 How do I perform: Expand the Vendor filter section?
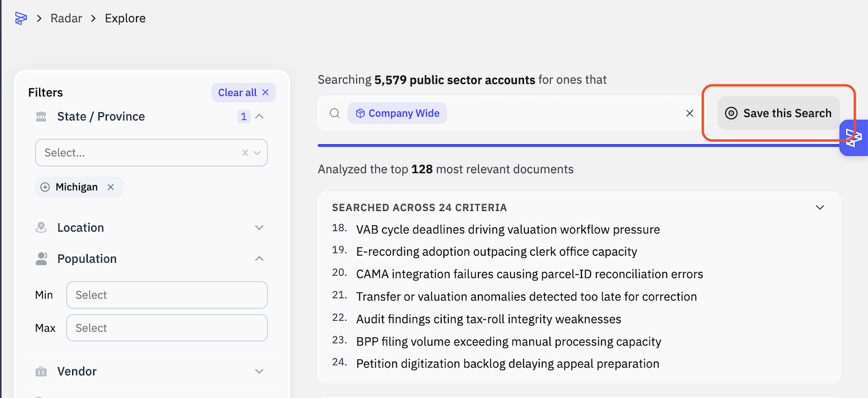259,372
